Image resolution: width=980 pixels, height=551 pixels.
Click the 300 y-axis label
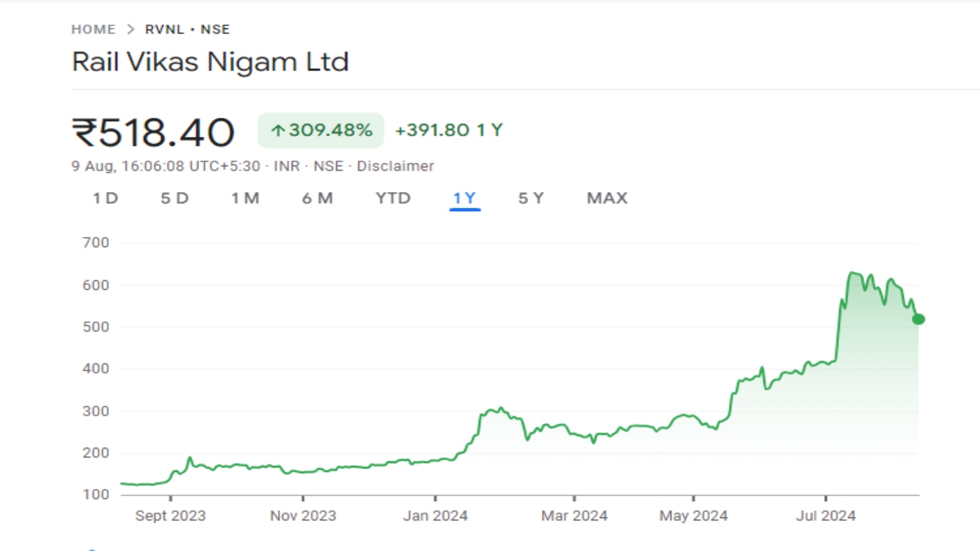96,411
